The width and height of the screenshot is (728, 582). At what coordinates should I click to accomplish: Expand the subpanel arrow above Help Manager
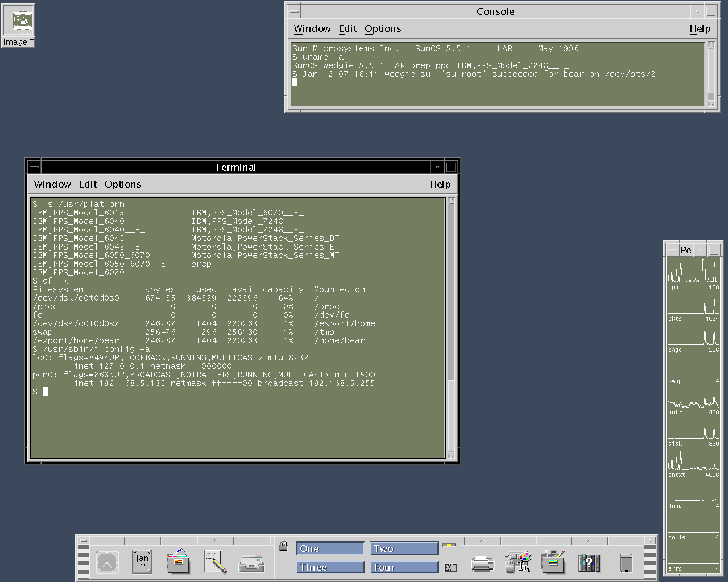point(589,541)
